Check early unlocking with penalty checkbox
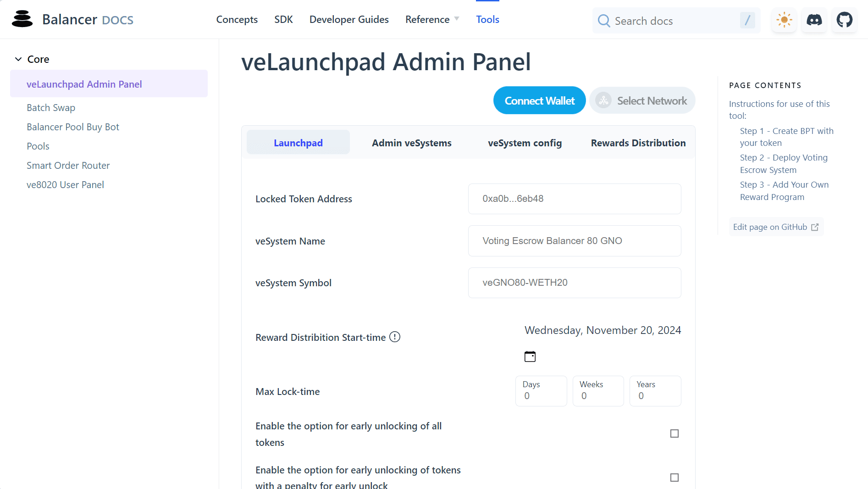The height and width of the screenshot is (489, 868). 674,478
